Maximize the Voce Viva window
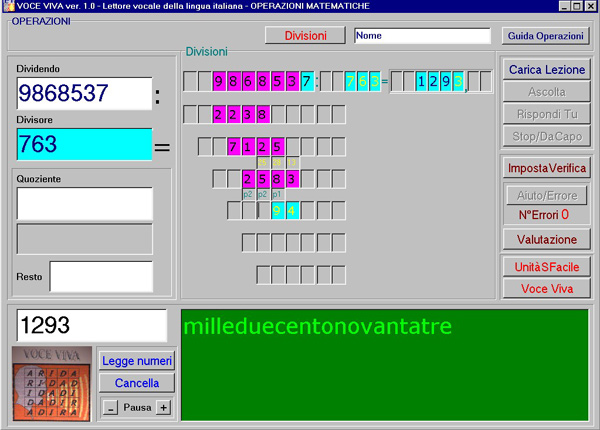 pyautogui.click(x=577, y=6)
